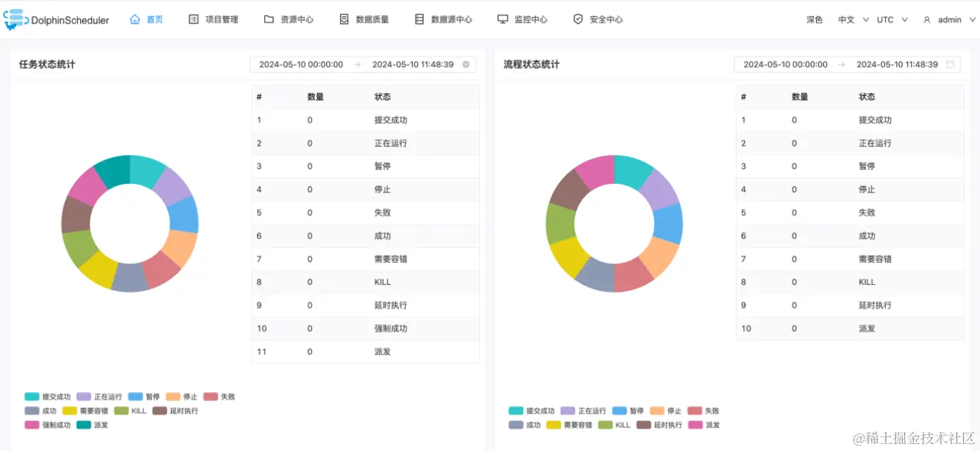The height and width of the screenshot is (451, 980).
Task: Click the DolphinScheduler logo
Action: tap(56, 19)
